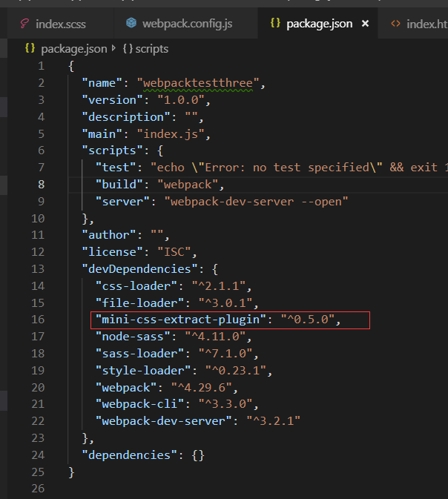
Task: Switch to the index.scss tab
Action: tap(60, 24)
